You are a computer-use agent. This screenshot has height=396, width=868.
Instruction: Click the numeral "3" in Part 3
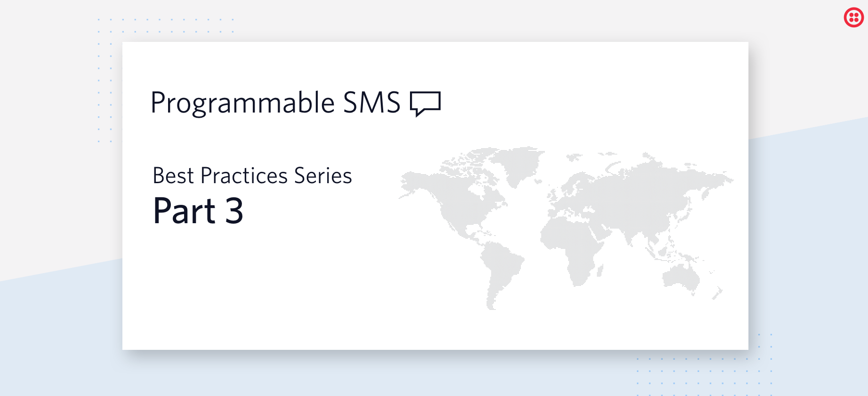(234, 210)
